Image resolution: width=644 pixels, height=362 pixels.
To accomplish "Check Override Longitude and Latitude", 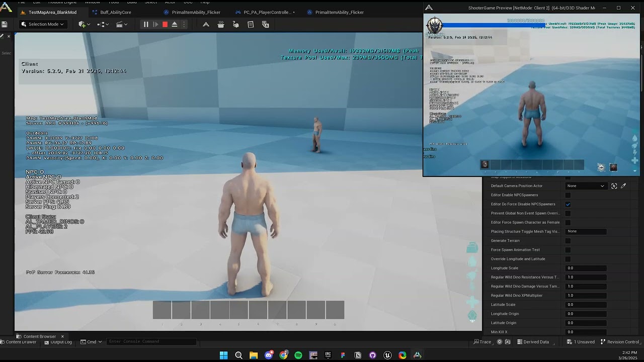I will click(x=568, y=259).
